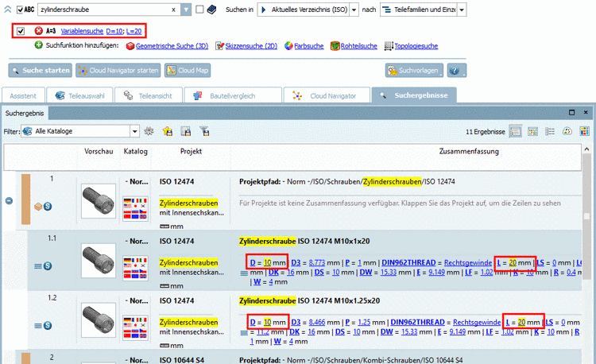Select the table view icon

[x=533, y=131]
